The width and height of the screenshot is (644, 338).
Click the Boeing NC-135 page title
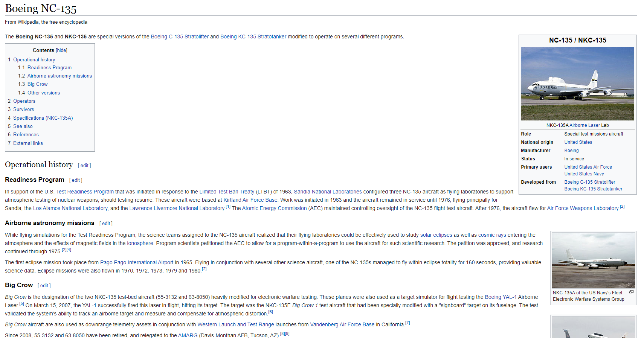[41, 8]
